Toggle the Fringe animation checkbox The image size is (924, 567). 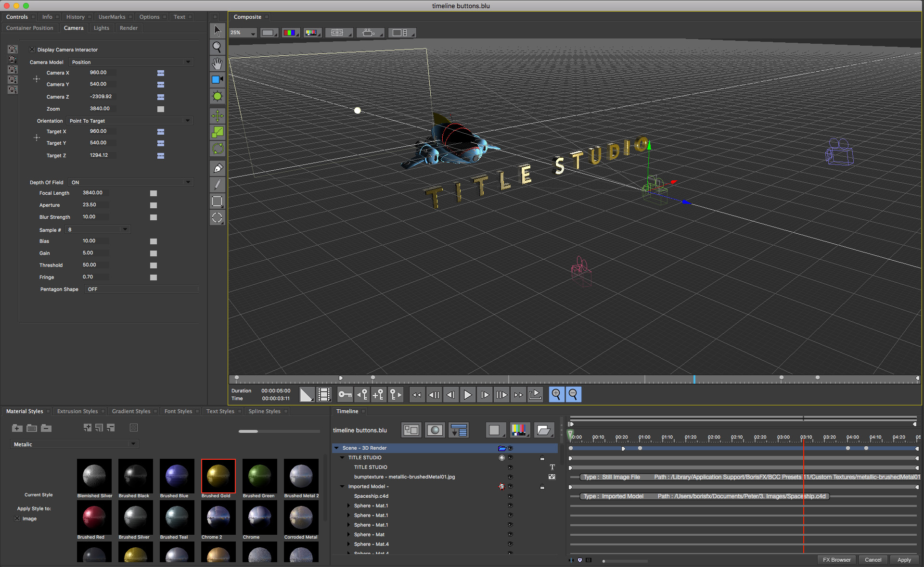(x=154, y=277)
